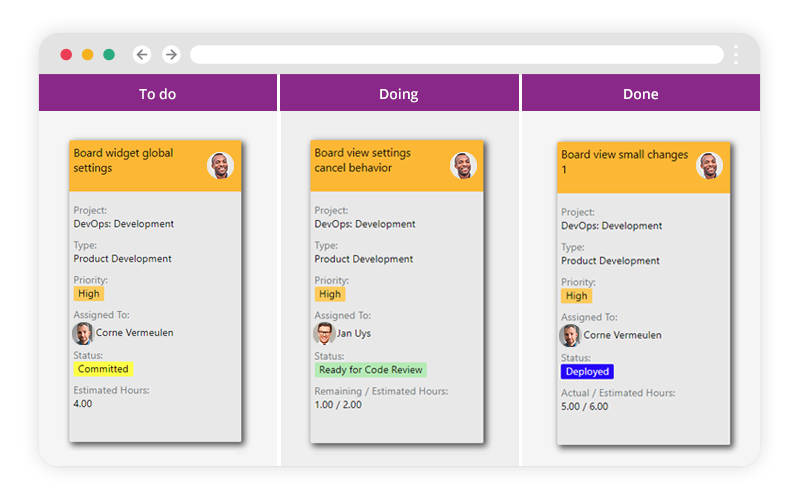Select the Doing column header
The image size is (800, 500).
click(399, 93)
